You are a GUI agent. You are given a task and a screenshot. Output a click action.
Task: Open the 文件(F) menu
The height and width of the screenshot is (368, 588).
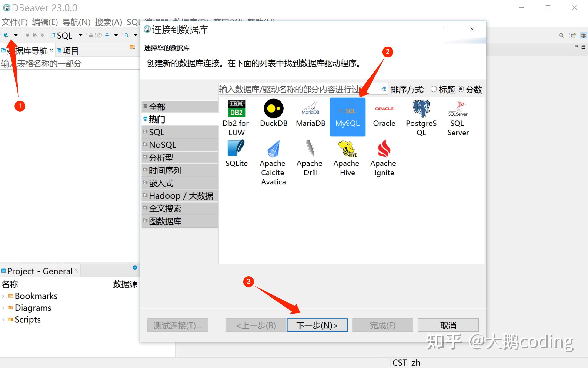coord(14,22)
